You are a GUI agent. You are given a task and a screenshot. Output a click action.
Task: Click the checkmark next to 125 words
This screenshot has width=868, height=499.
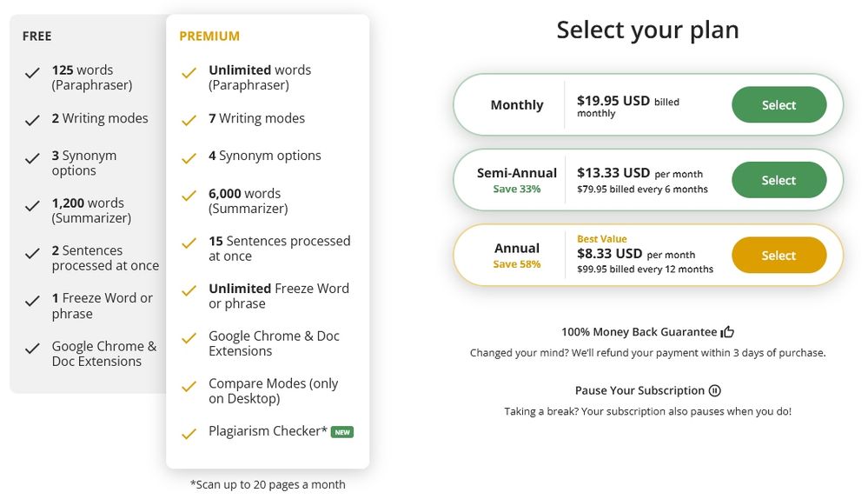tap(32, 72)
